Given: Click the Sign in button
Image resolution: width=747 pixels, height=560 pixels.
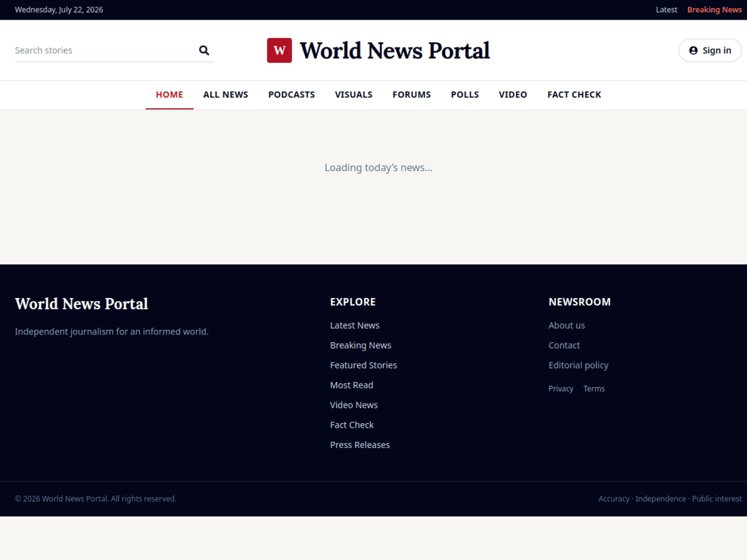Looking at the screenshot, I should pos(710,50).
